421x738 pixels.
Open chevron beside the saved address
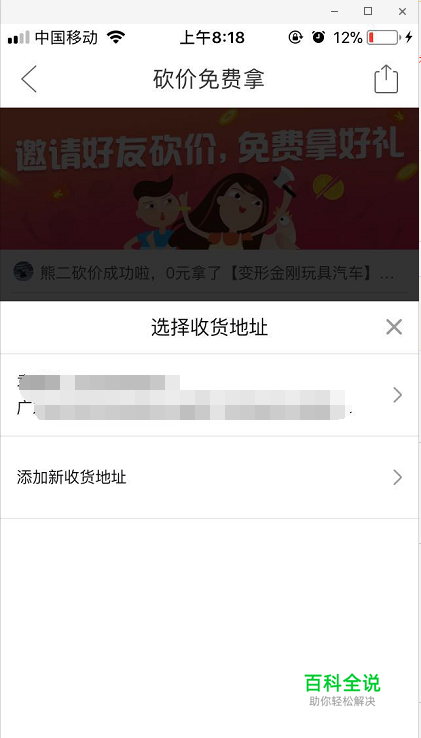pos(397,395)
